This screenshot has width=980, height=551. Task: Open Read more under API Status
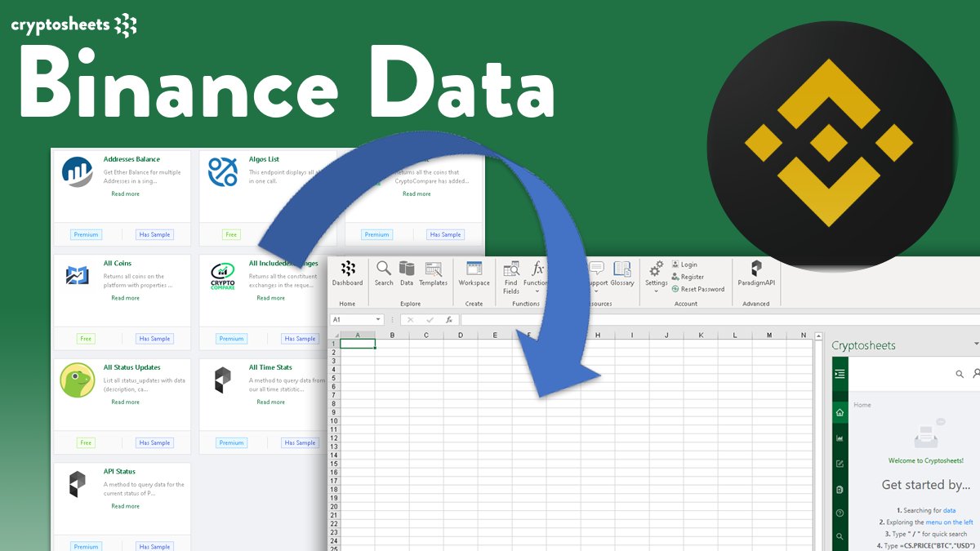pyautogui.click(x=125, y=506)
